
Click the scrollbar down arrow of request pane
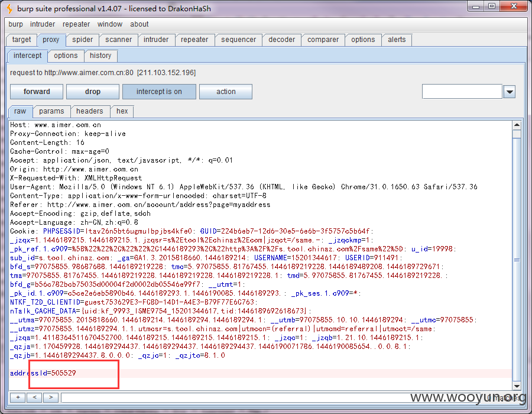(517, 386)
